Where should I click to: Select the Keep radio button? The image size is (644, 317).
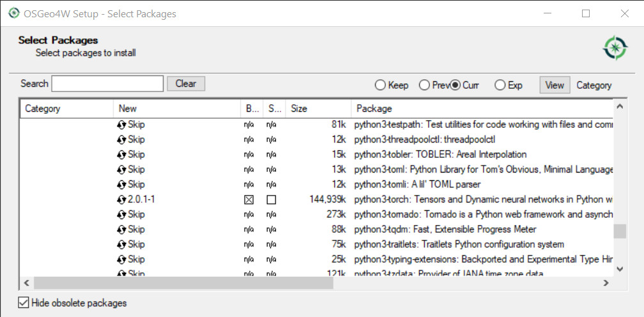(380, 86)
